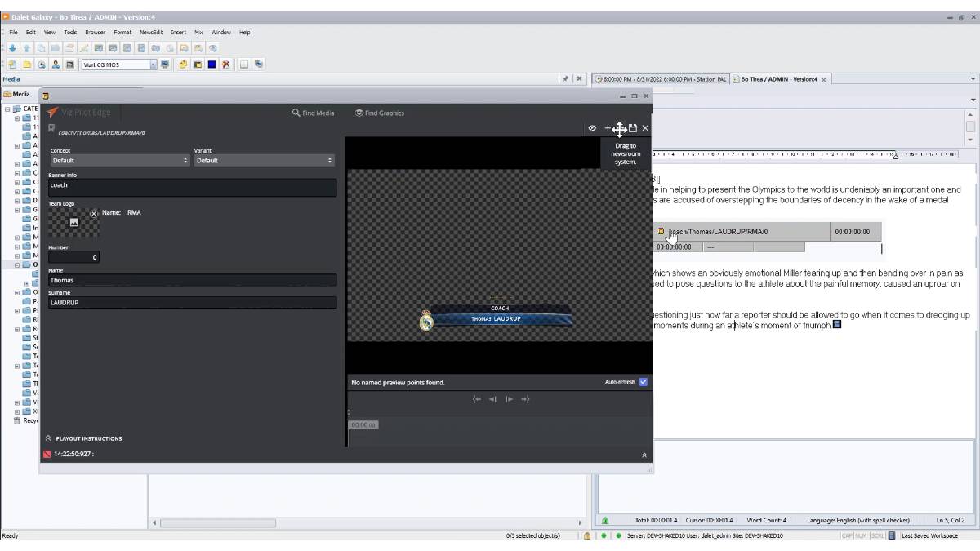Click the 00:00:00:00 duration cell in CG row
This screenshot has width=980, height=551.
855,232
